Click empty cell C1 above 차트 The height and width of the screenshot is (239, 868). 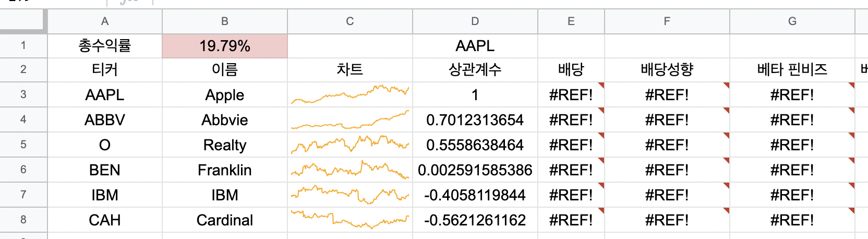pos(350,46)
